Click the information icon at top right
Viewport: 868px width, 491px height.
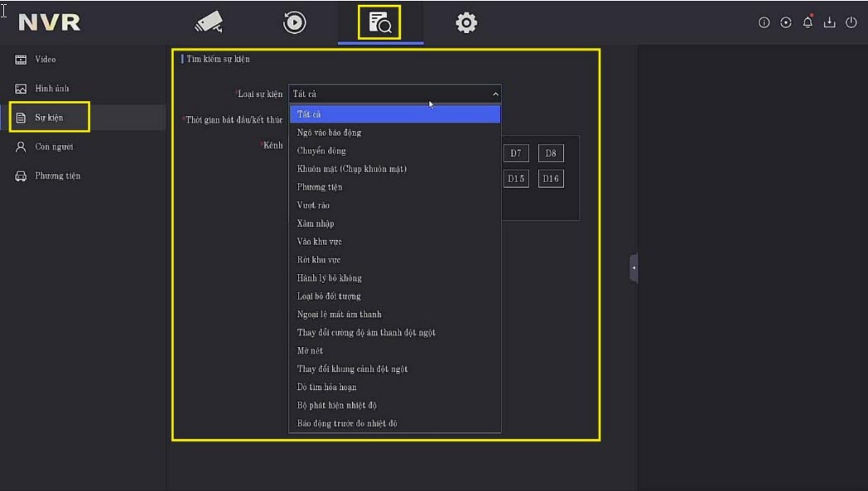tap(764, 22)
